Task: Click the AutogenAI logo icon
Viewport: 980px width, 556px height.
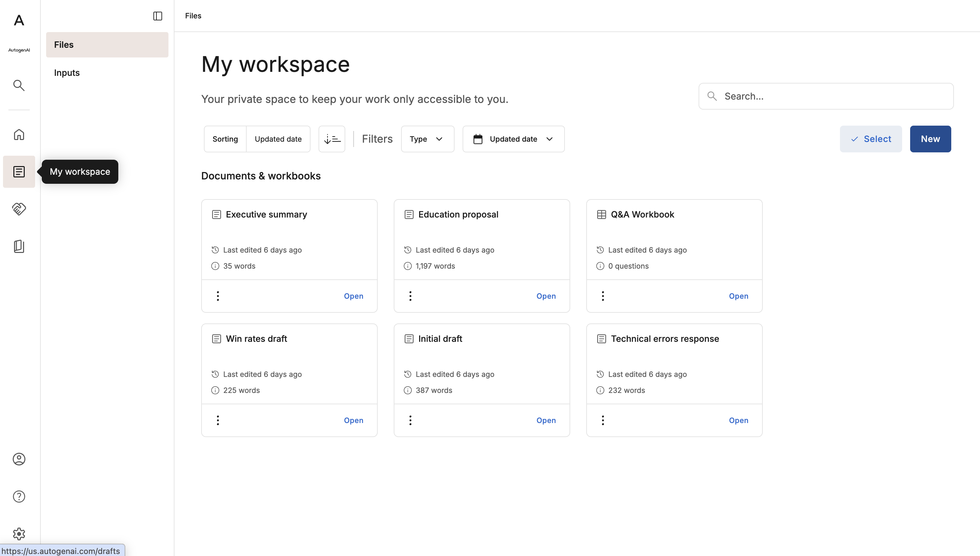Action: click(x=19, y=20)
